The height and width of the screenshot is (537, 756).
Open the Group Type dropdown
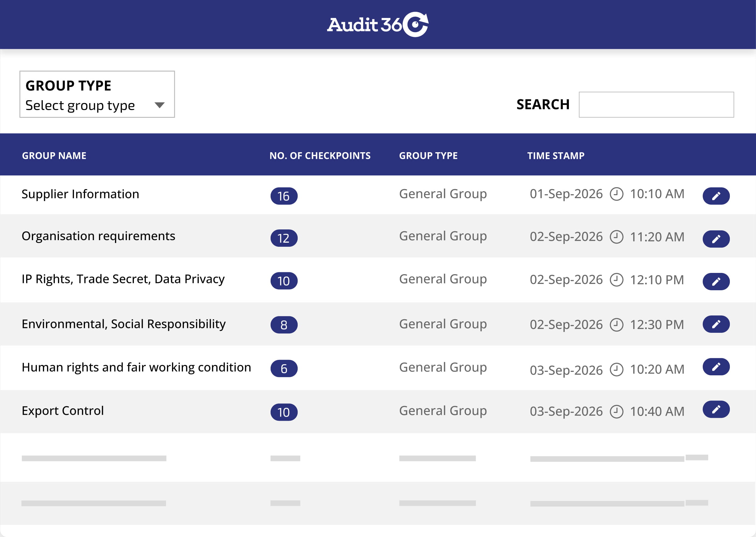click(x=97, y=94)
